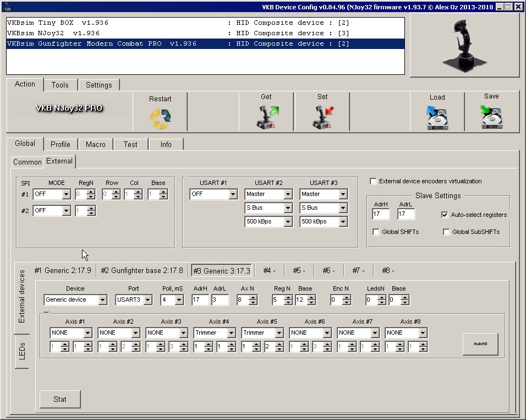Increase SPI #1 Row value
The height and width of the screenshot is (420, 526).
tap(116, 192)
